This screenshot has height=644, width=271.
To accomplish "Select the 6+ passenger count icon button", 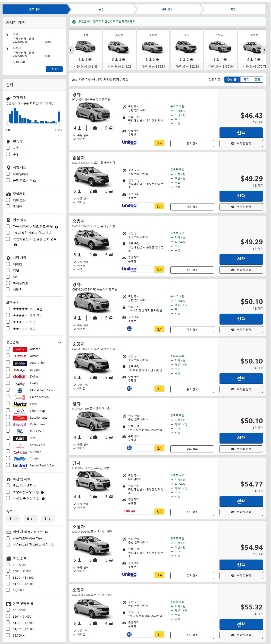I will click(48, 519).
